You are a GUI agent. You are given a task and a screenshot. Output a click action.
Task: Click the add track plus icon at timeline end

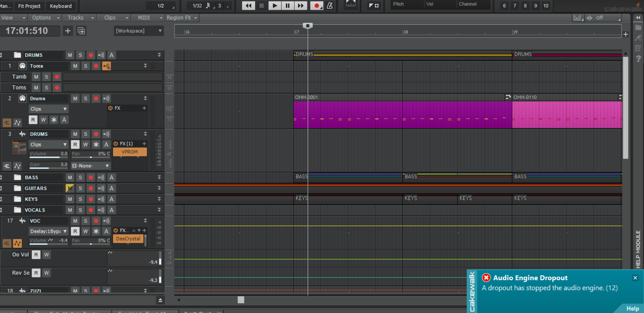point(626,34)
